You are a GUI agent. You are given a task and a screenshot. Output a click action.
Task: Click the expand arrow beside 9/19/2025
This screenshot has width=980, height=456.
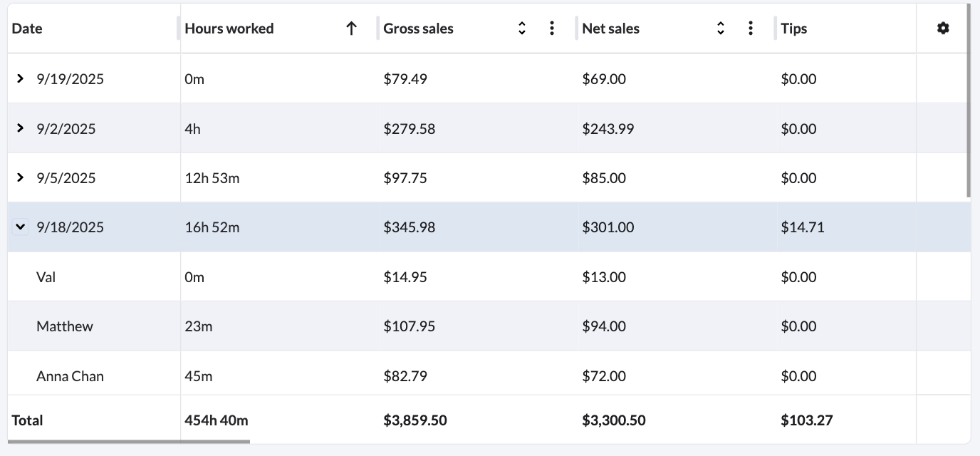coord(20,78)
